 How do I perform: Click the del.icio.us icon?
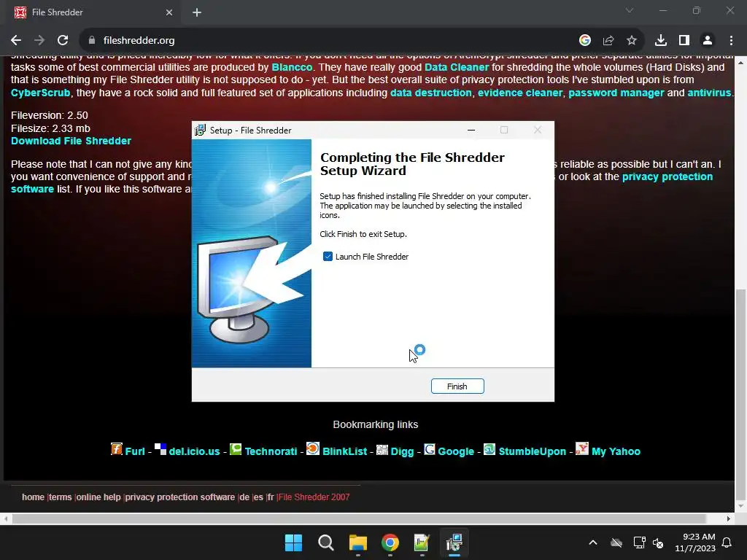160,449
